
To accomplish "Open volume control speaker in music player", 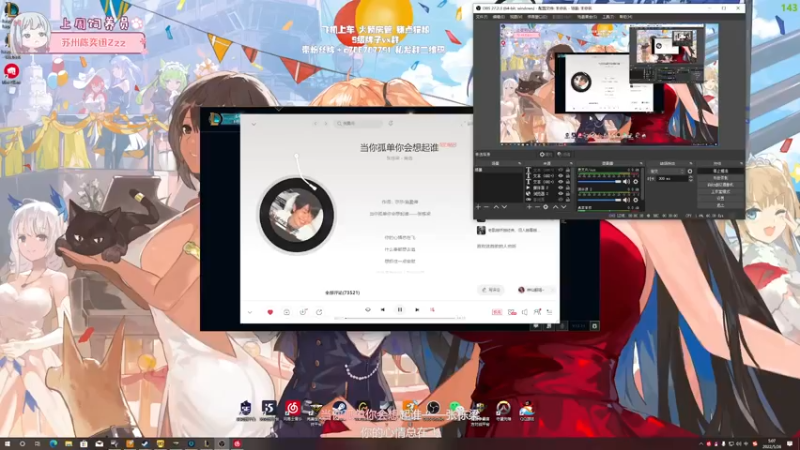I will click(x=524, y=312).
